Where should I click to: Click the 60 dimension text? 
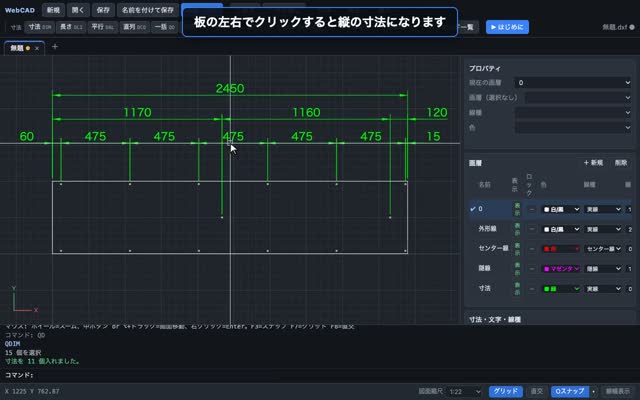(x=27, y=136)
